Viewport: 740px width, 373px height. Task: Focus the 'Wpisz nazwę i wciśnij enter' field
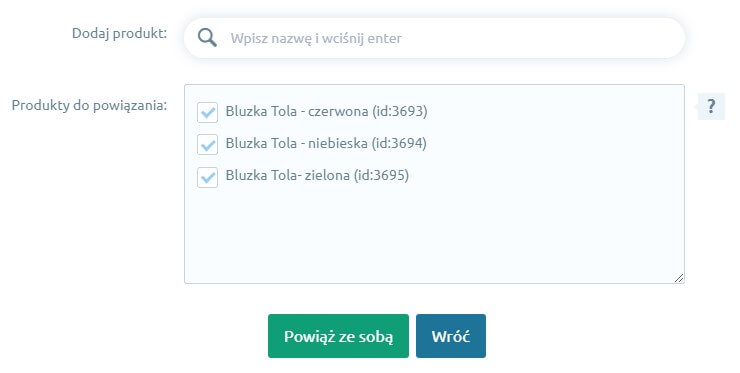coord(434,38)
